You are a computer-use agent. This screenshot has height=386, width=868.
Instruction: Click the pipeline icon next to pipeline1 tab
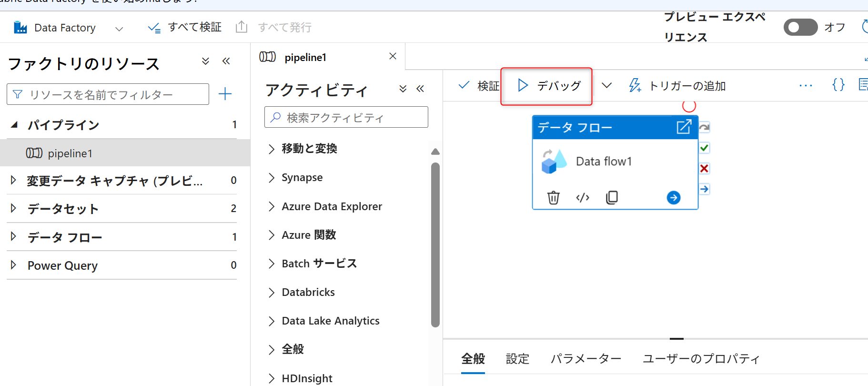(x=267, y=57)
